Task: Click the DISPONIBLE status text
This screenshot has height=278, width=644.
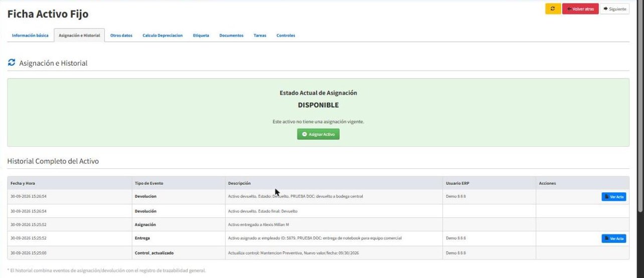Action: [x=318, y=105]
